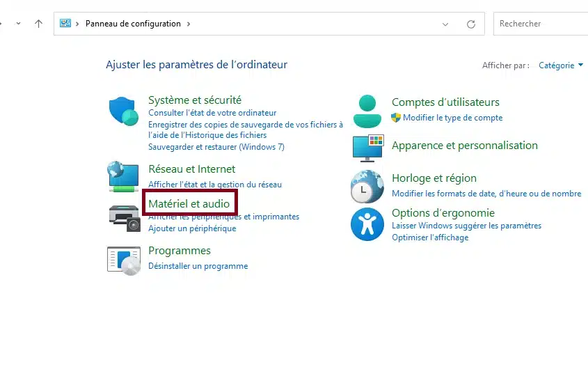
Task: Click the Comptes d'utilisateurs person icon
Action: [x=367, y=111]
